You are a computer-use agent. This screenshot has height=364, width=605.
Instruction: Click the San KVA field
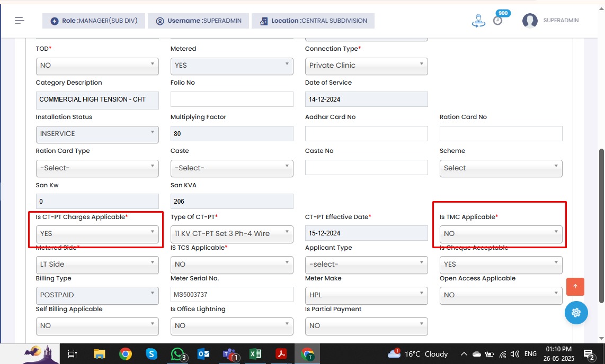tap(232, 202)
